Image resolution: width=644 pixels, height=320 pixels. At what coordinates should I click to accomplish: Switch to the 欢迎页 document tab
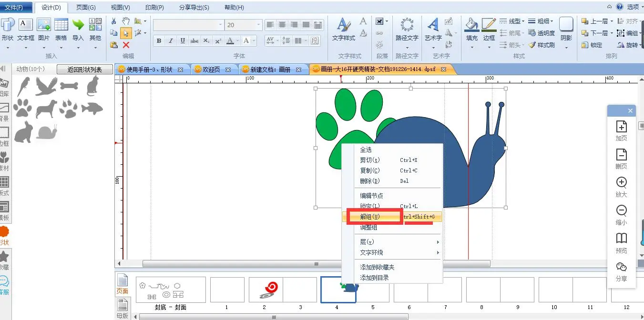tap(211, 70)
